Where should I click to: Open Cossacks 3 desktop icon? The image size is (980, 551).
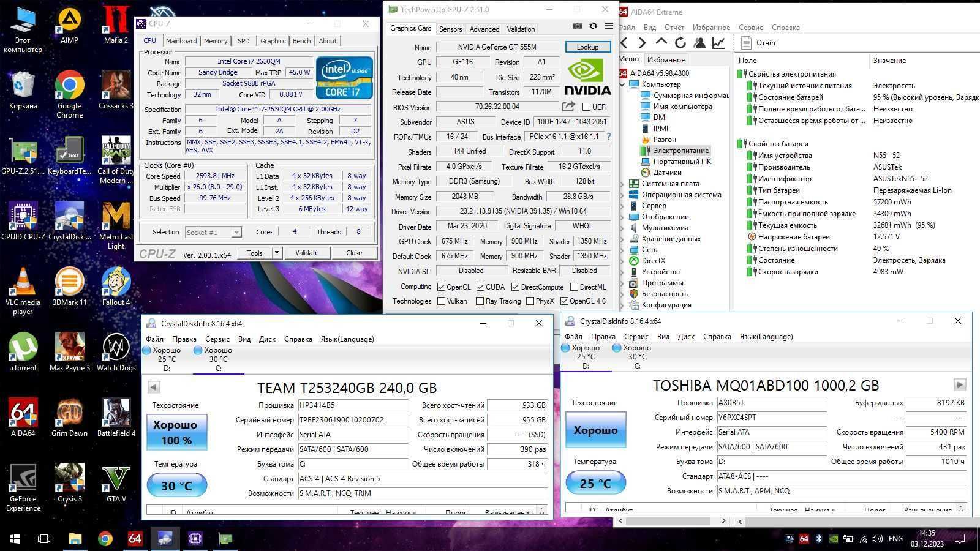(x=116, y=90)
